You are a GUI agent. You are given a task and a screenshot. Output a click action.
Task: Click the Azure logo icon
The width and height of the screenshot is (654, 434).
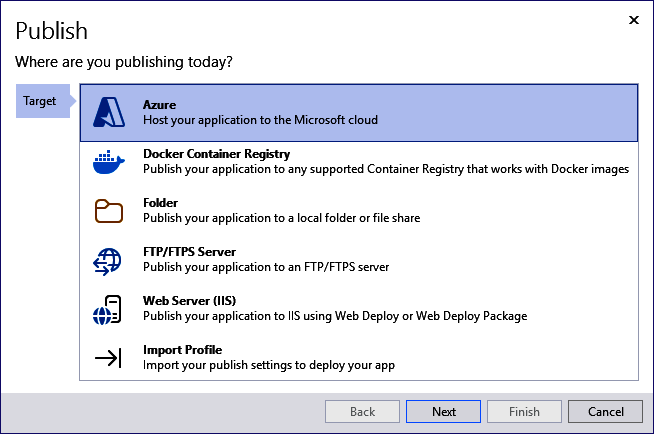pos(109,112)
